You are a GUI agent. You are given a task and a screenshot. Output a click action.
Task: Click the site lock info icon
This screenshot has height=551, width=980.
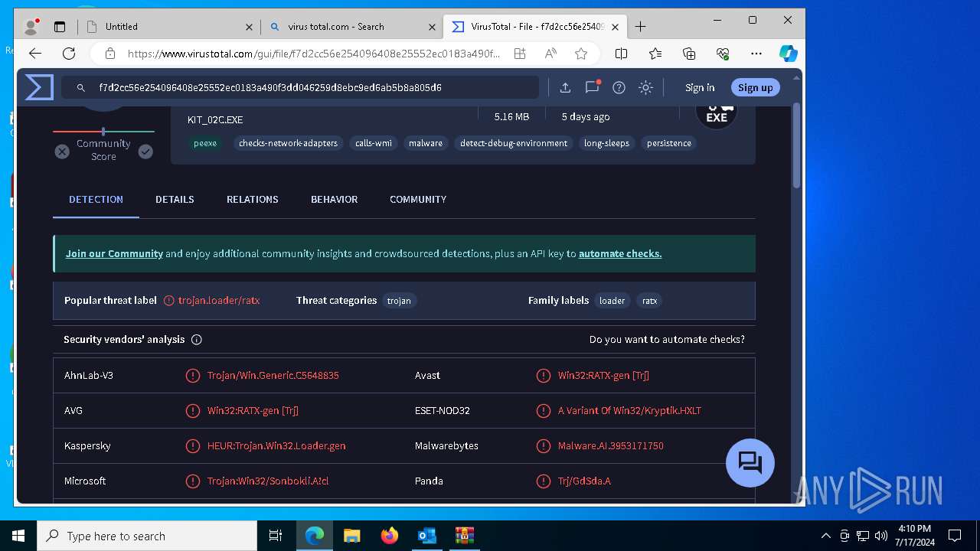tap(110, 54)
